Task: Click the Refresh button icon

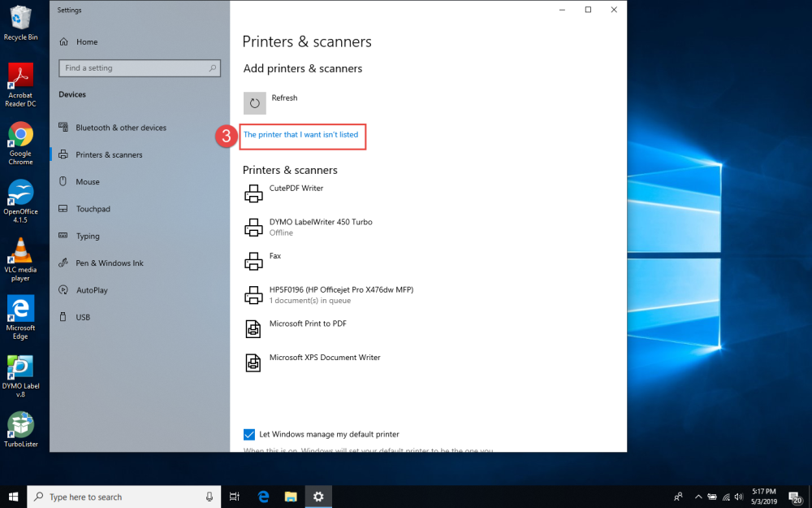Action: pyautogui.click(x=255, y=103)
